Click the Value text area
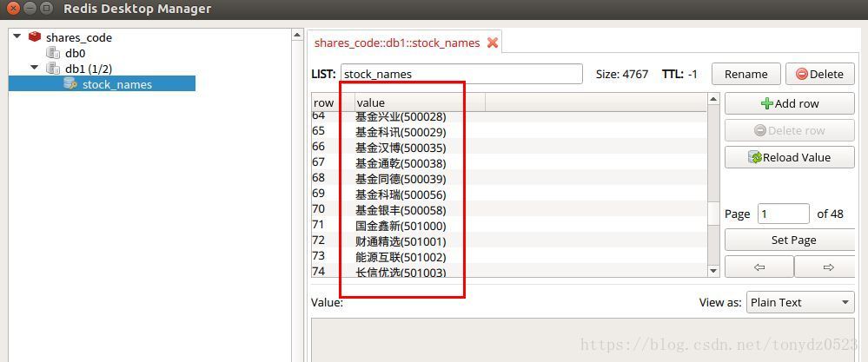This screenshot has height=362, width=868. (583, 340)
